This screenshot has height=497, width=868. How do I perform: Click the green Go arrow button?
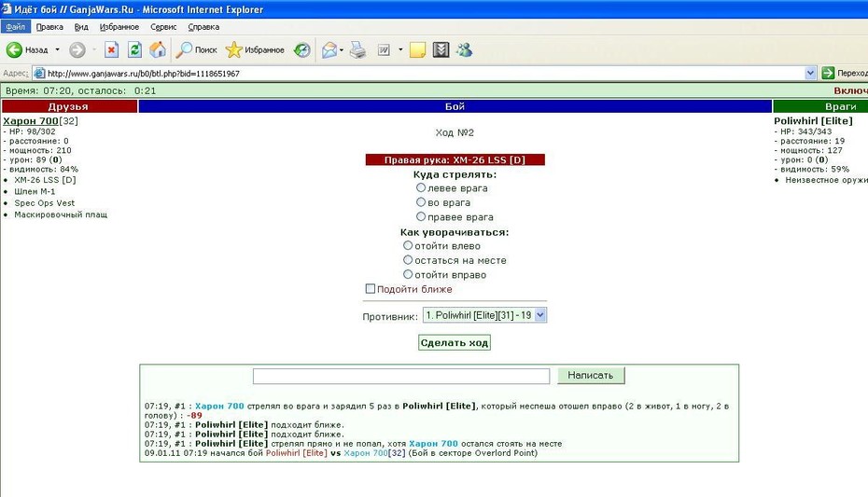(828, 73)
